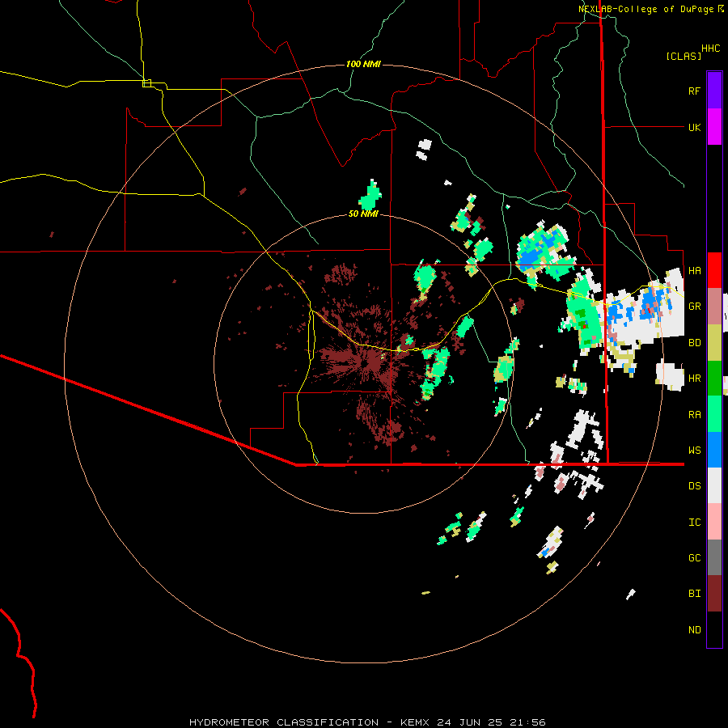This screenshot has height=728, width=728.
Task: Click the 'ND' legend label
Action: [x=694, y=630]
